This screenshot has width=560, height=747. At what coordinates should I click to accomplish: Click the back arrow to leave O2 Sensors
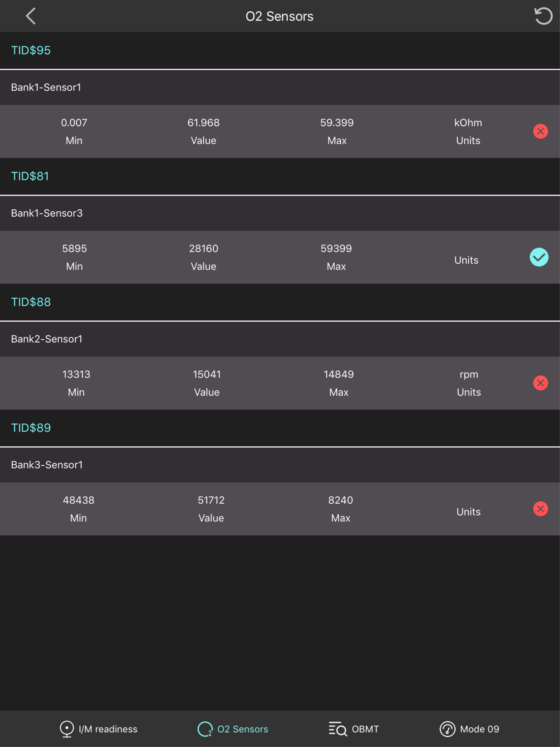[x=31, y=16]
